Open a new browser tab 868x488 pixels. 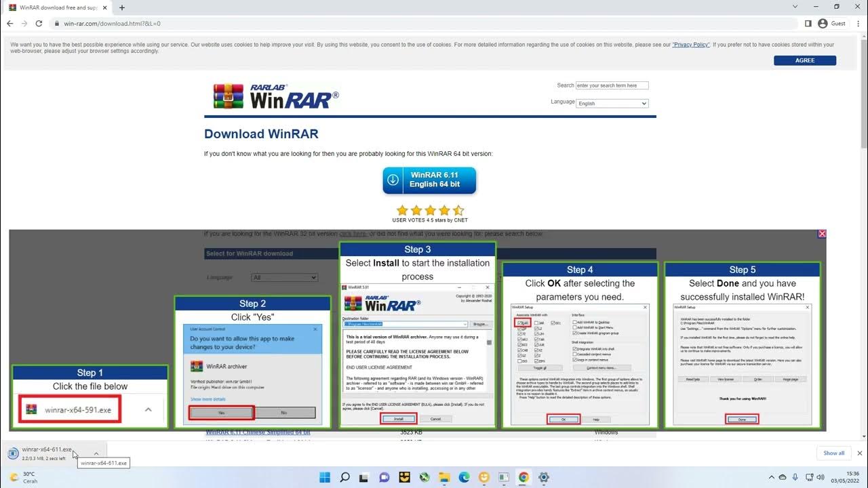(x=122, y=7)
